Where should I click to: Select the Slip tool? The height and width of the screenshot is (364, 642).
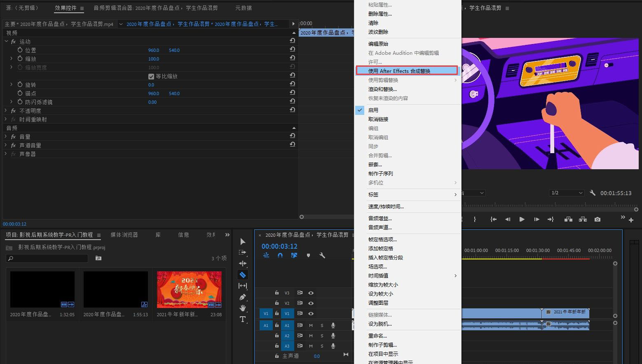pyautogui.click(x=243, y=286)
